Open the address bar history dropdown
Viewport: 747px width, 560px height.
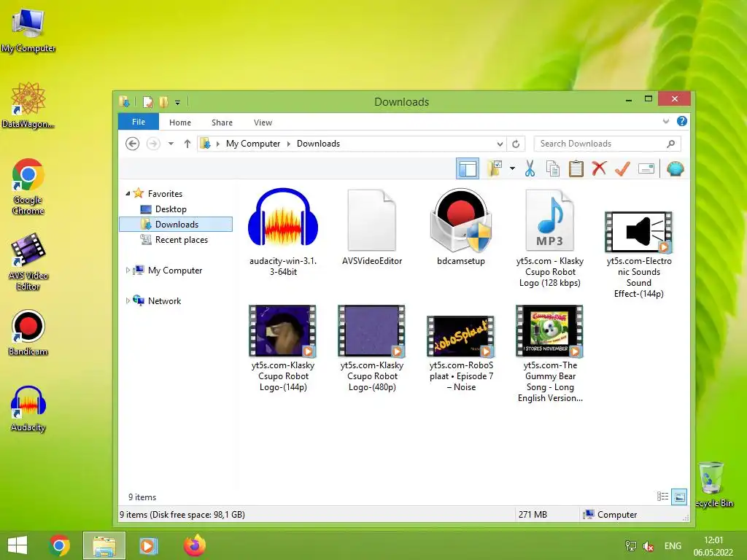click(500, 144)
